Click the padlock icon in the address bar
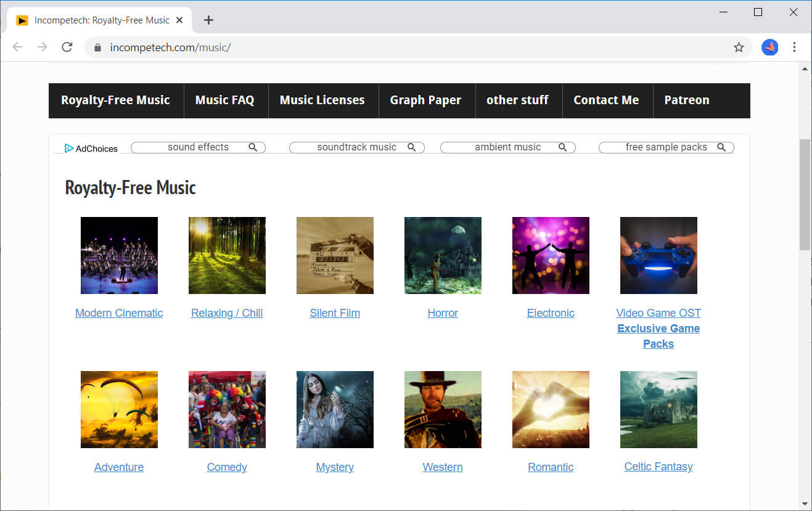The width and height of the screenshot is (812, 511). pyautogui.click(x=98, y=47)
